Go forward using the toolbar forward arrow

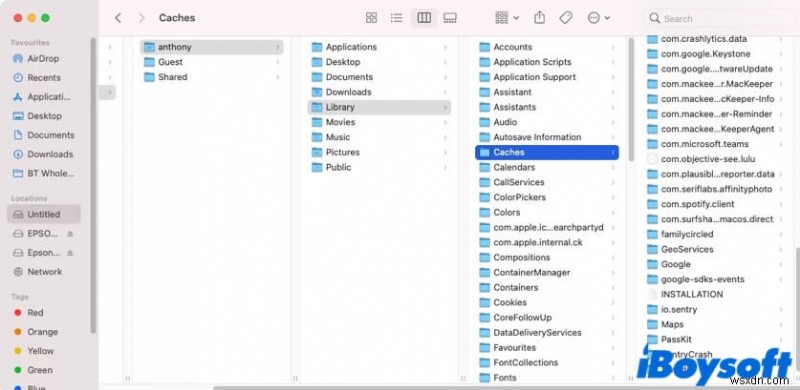pyautogui.click(x=141, y=18)
